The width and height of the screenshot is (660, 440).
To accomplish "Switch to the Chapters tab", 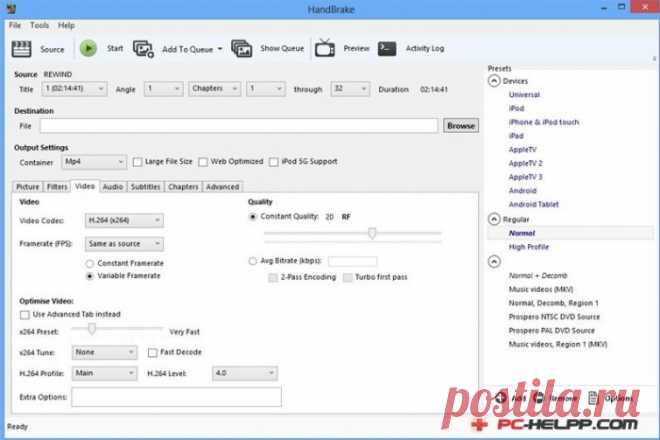I will point(183,187).
